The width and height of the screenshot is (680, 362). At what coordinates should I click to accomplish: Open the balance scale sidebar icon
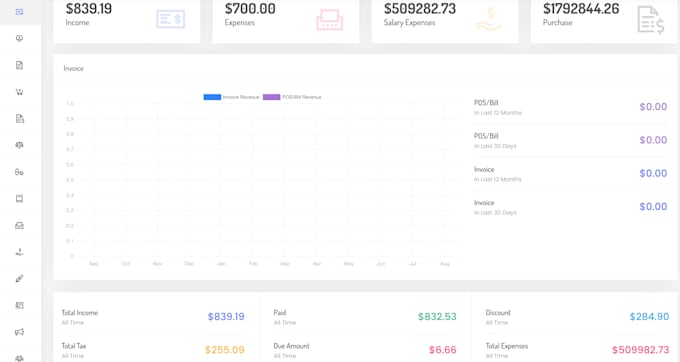click(20, 145)
